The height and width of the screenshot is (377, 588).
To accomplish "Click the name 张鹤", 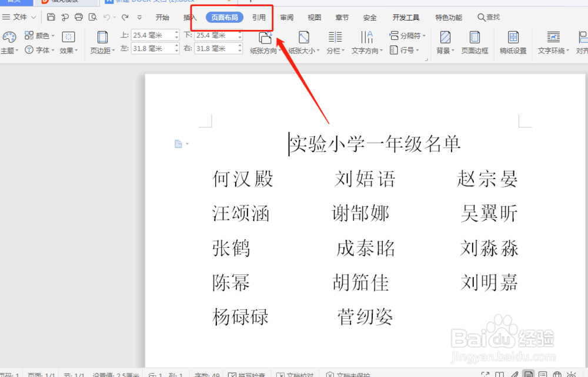I will 231,248.
